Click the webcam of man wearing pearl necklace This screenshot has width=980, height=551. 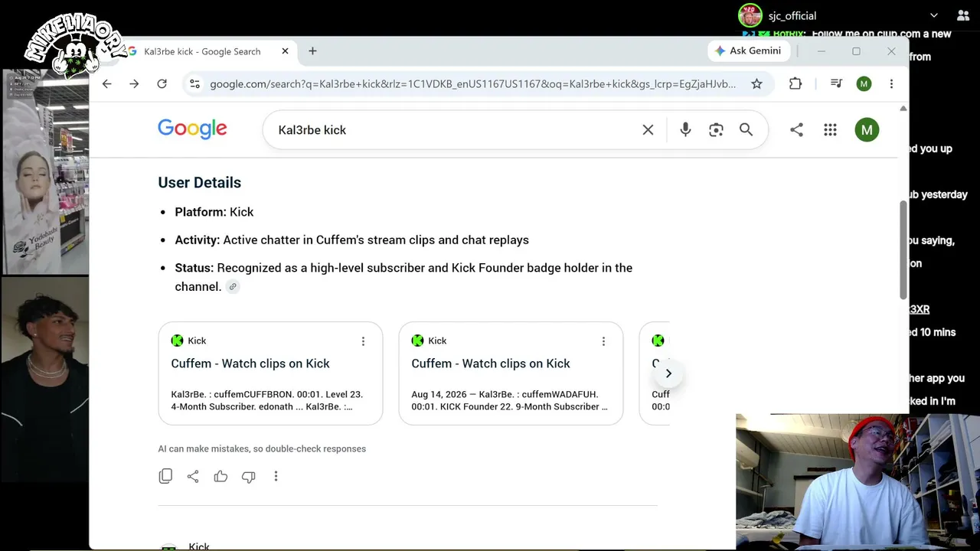coord(44,379)
